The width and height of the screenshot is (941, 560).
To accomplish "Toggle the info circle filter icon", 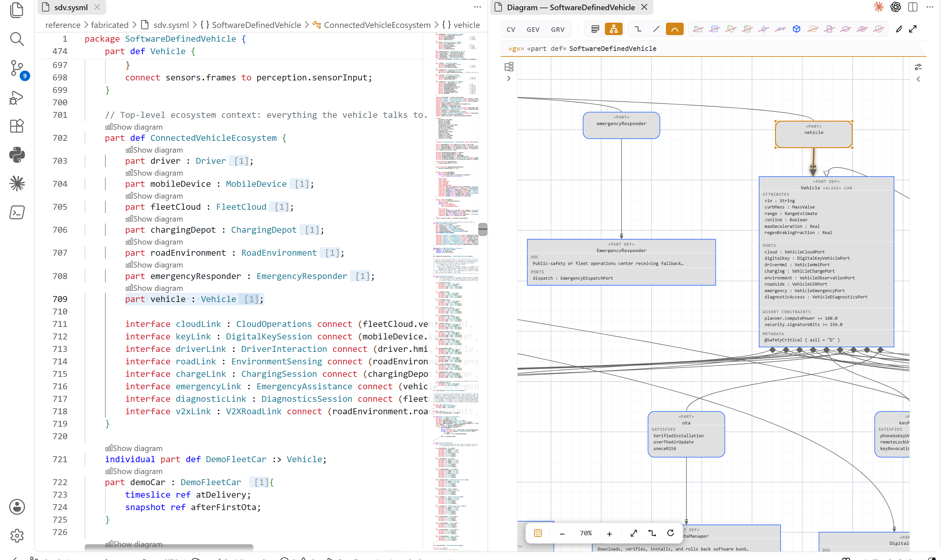I will [x=878, y=29].
